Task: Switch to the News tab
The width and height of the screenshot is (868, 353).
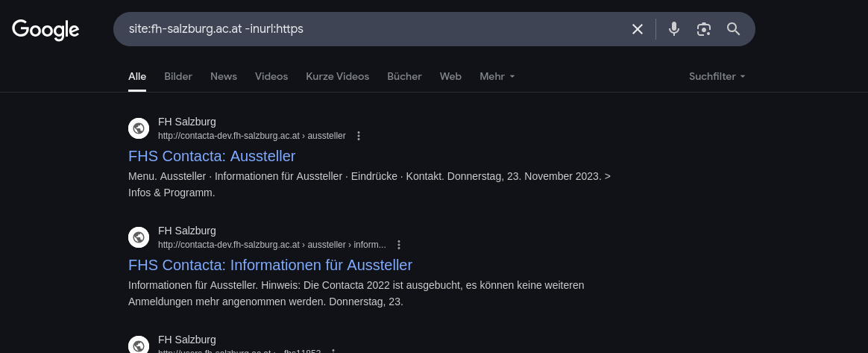Action: (224, 76)
